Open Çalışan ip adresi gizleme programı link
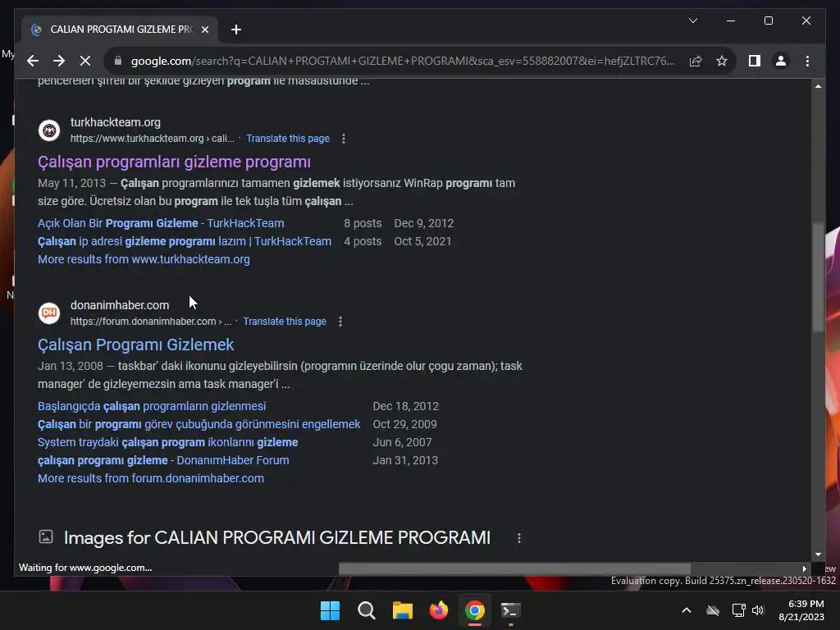This screenshot has height=630, width=840. [x=185, y=242]
